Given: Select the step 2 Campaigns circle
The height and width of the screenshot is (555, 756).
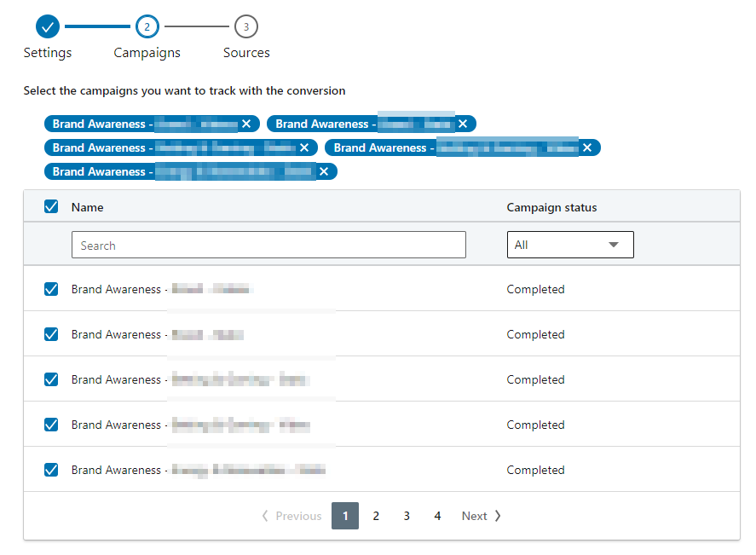Looking at the screenshot, I should click(x=147, y=26).
